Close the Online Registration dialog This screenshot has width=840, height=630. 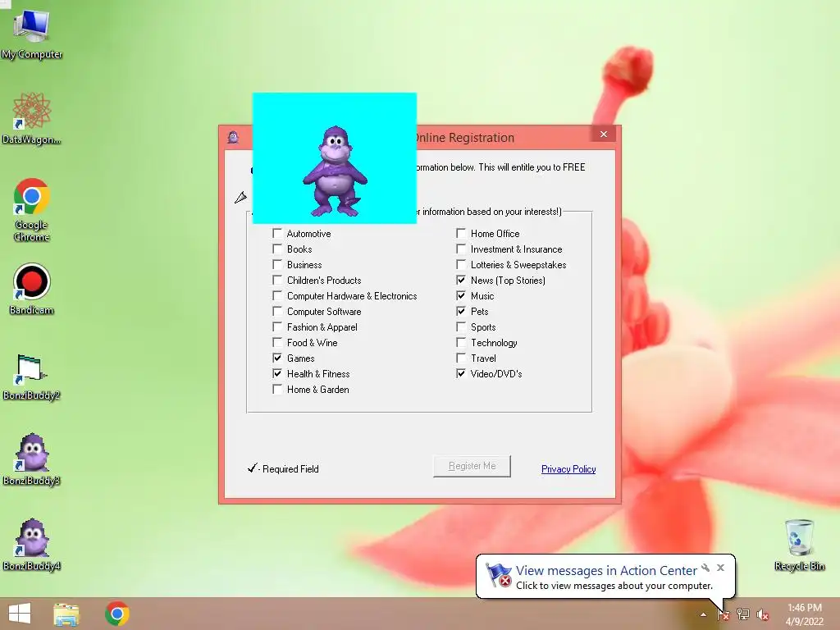coord(604,134)
